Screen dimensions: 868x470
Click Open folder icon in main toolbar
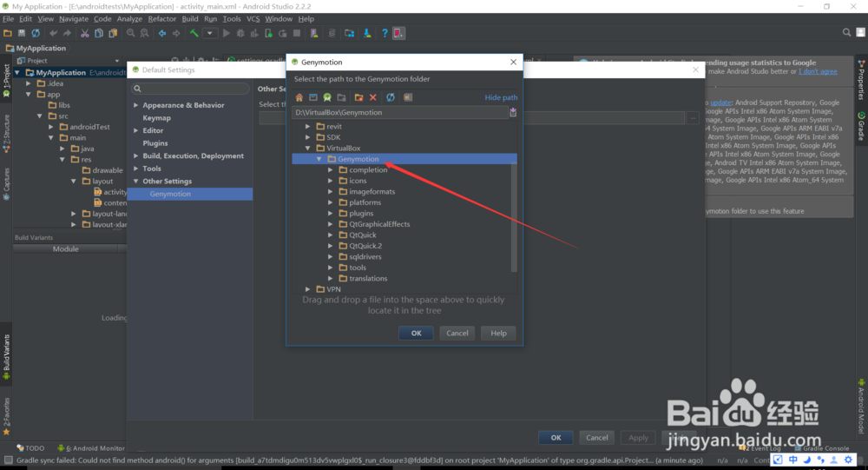coord(8,33)
